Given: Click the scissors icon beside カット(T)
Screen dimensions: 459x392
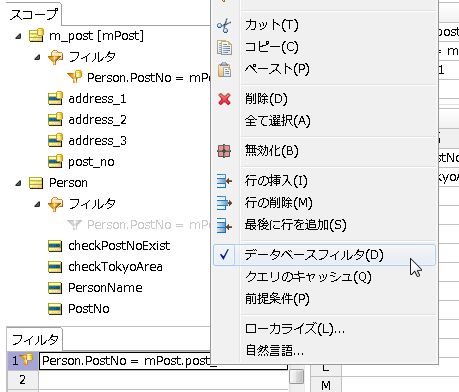Looking at the screenshot, I should (224, 26).
